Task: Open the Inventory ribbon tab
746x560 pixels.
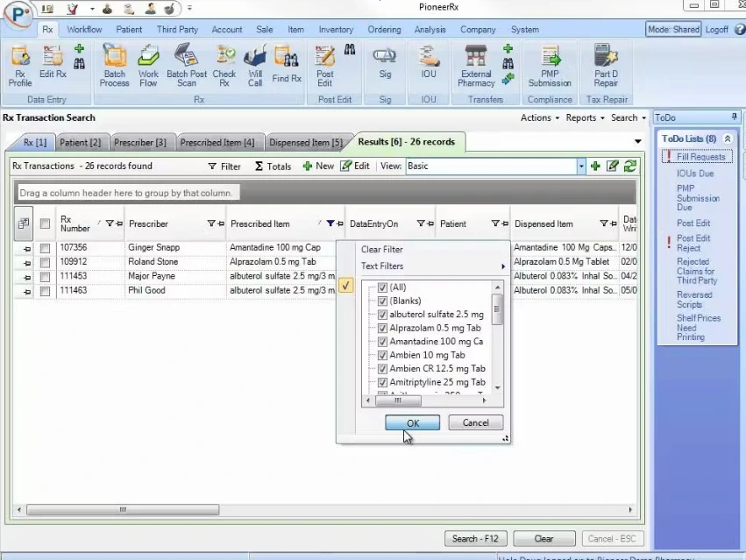Action: pyautogui.click(x=336, y=30)
